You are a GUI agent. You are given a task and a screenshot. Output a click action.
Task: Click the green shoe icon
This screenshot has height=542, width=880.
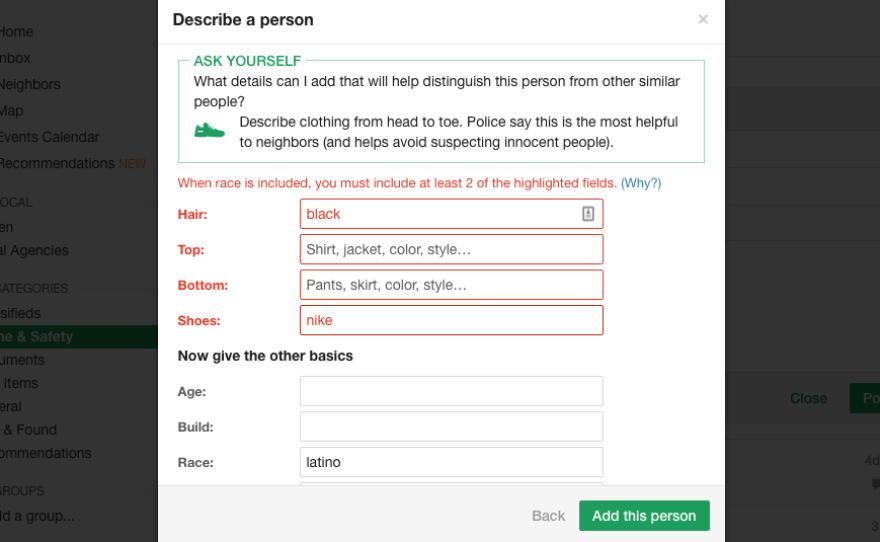coord(210,131)
